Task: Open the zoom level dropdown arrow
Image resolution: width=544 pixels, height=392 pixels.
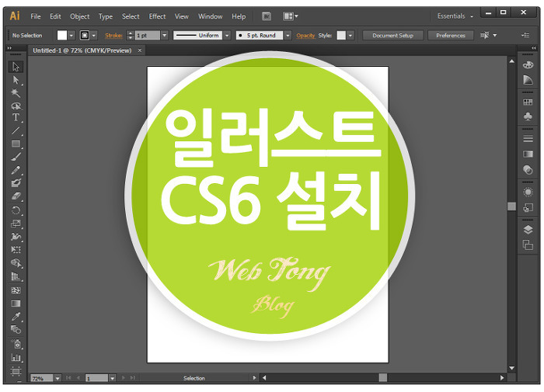Action: 58,379
